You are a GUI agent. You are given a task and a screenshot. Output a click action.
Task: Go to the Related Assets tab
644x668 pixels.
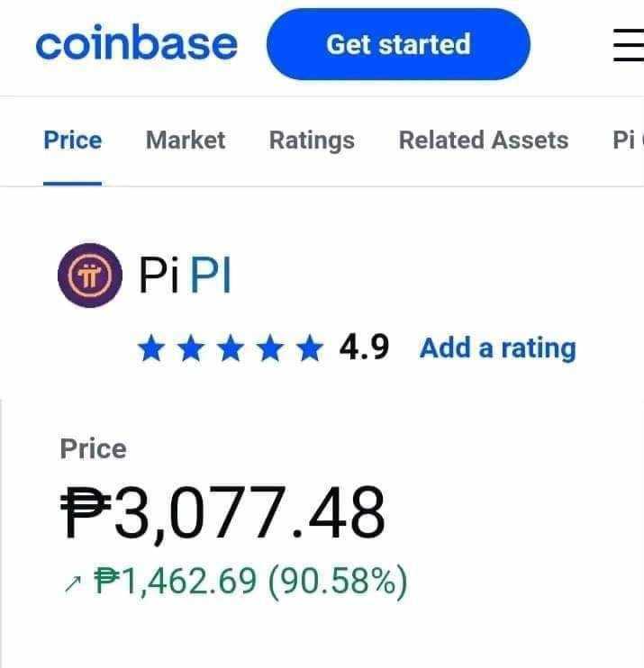pos(484,140)
